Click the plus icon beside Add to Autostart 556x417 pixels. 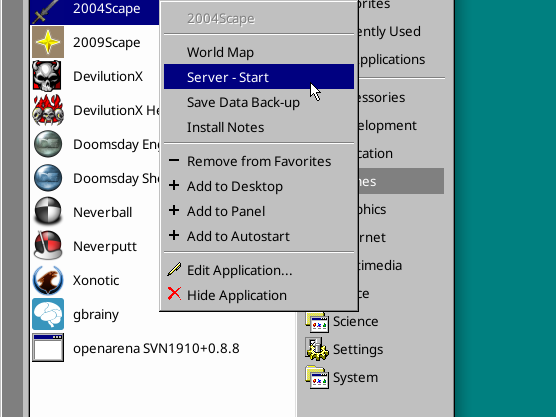click(174, 235)
